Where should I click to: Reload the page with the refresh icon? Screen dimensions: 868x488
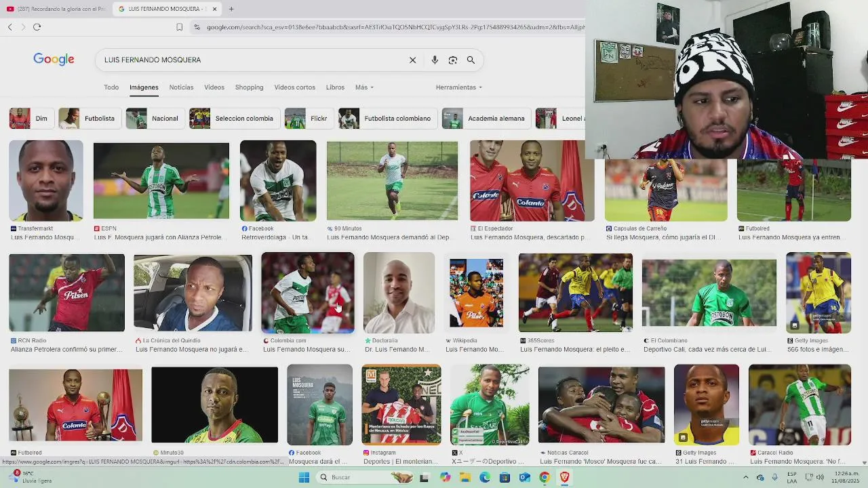[x=37, y=27]
